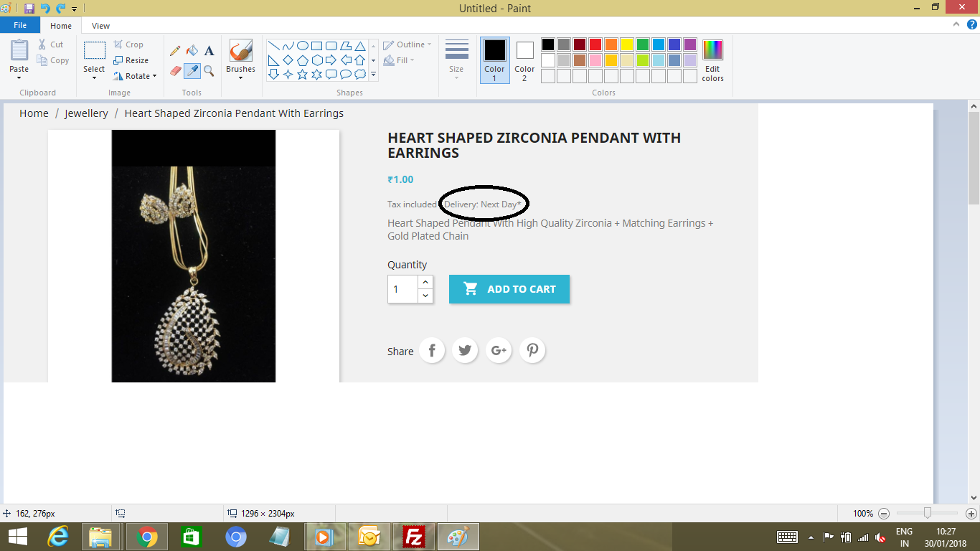Select the Magnifier tool

point(209,71)
